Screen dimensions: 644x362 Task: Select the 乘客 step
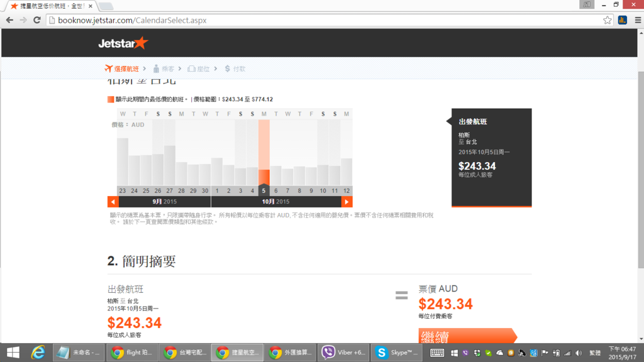pyautogui.click(x=164, y=69)
